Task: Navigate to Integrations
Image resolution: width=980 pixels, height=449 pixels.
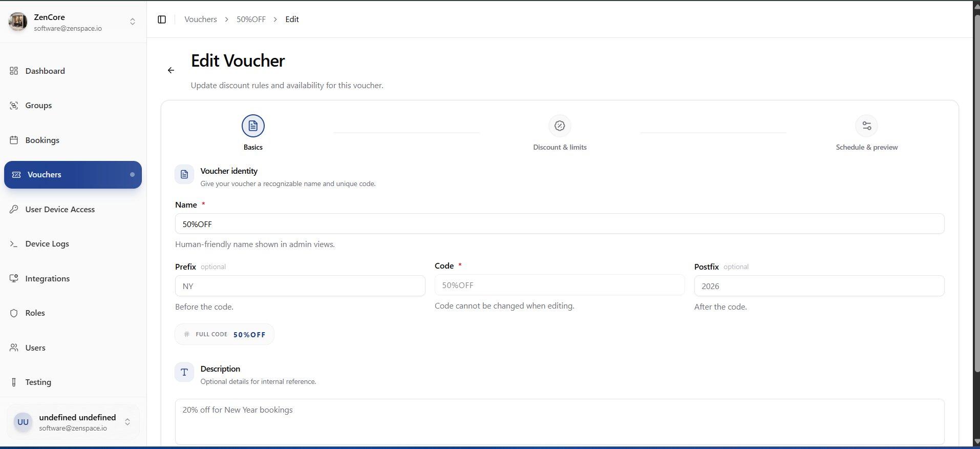Action: click(x=73, y=278)
